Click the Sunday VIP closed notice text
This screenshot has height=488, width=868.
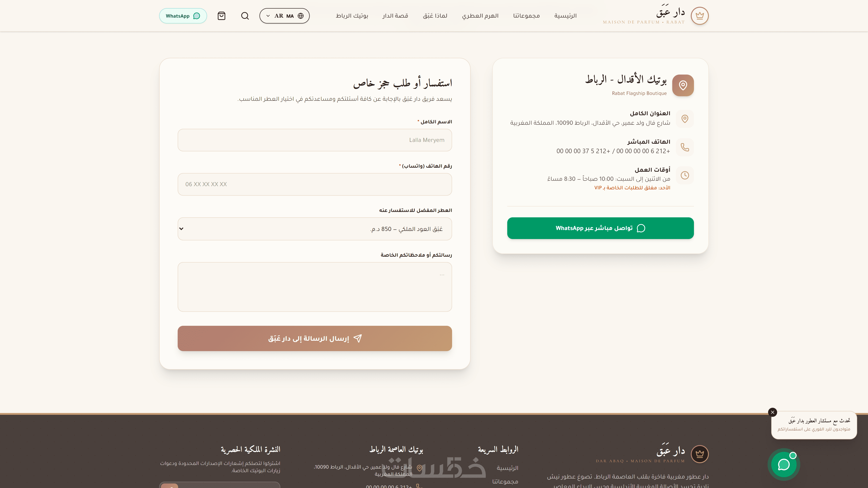[632, 188]
